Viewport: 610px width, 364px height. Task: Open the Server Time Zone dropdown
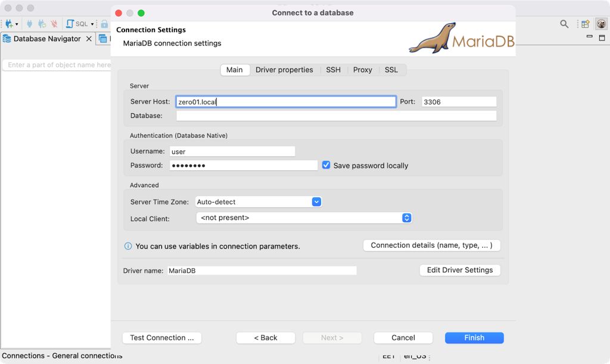[x=317, y=202]
